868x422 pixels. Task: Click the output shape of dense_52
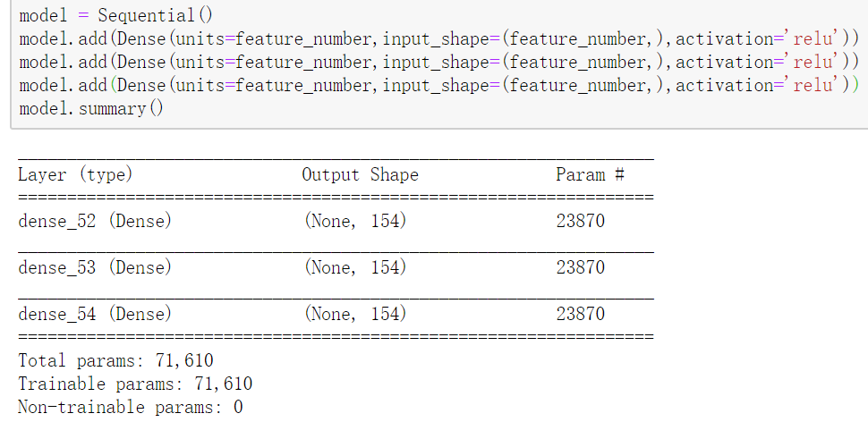pos(355,221)
